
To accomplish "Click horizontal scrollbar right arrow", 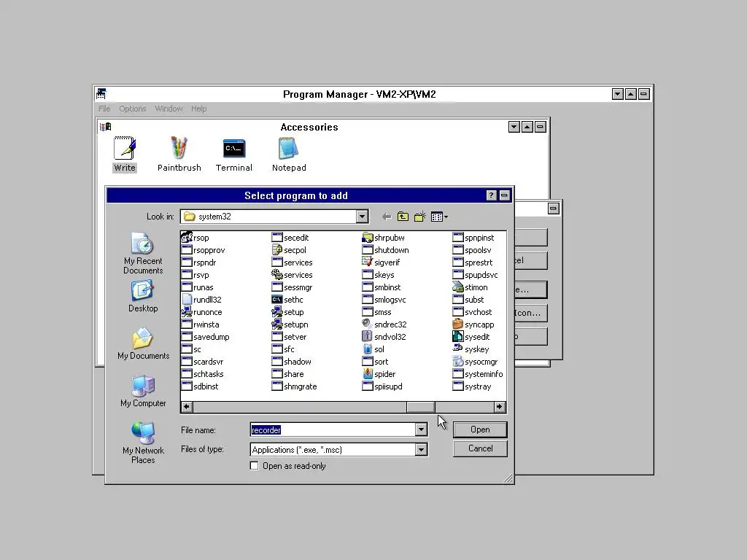I will click(499, 407).
